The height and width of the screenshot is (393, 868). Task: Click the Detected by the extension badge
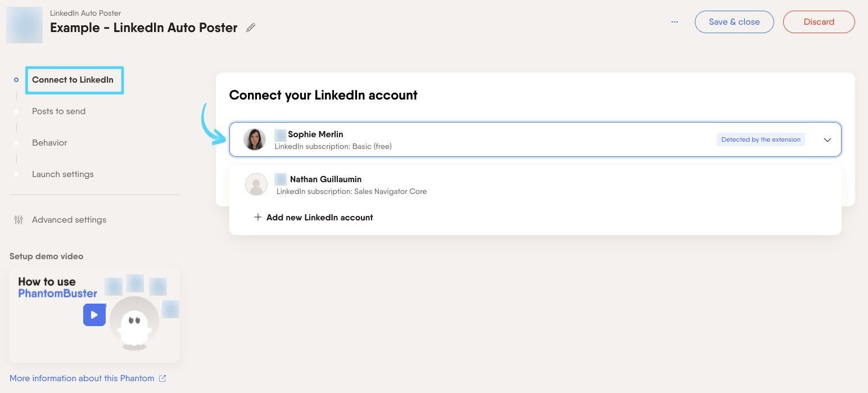pyautogui.click(x=761, y=139)
